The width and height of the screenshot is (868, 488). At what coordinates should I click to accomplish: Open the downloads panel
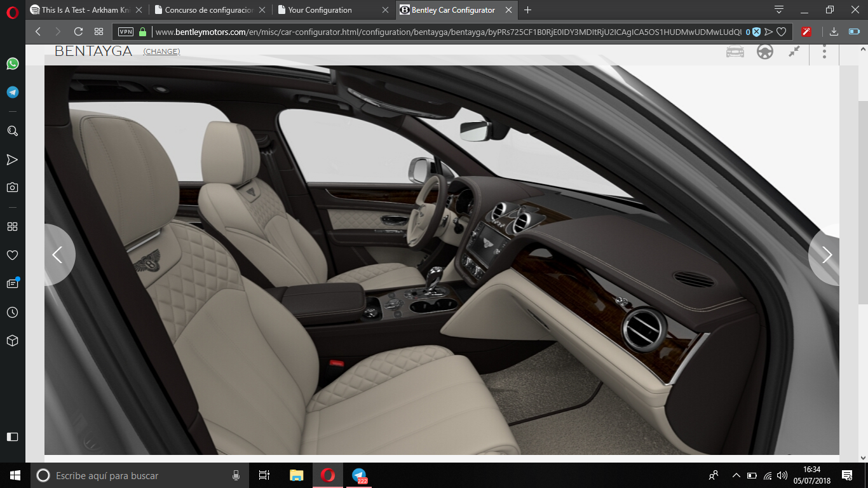tap(834, 32)
